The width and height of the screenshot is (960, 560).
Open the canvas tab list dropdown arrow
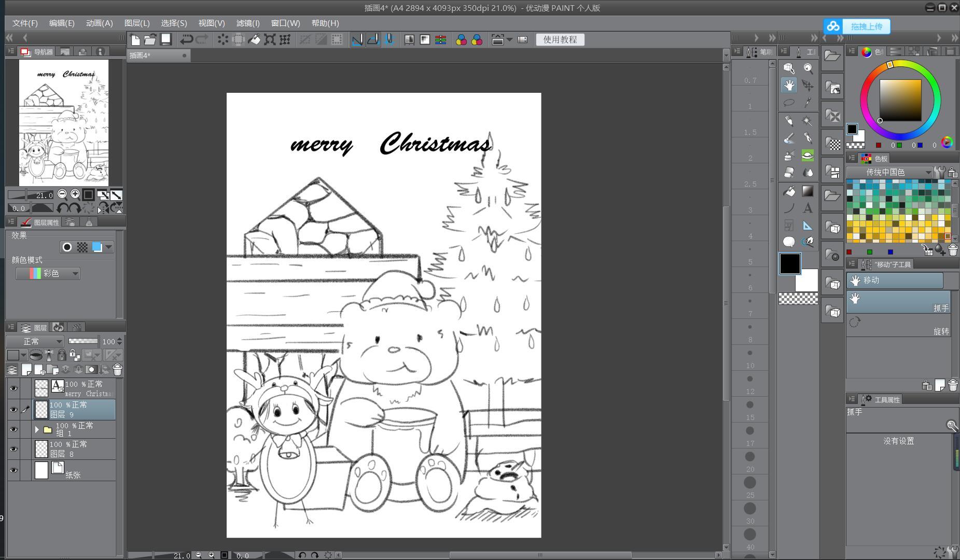click(726, 55)
